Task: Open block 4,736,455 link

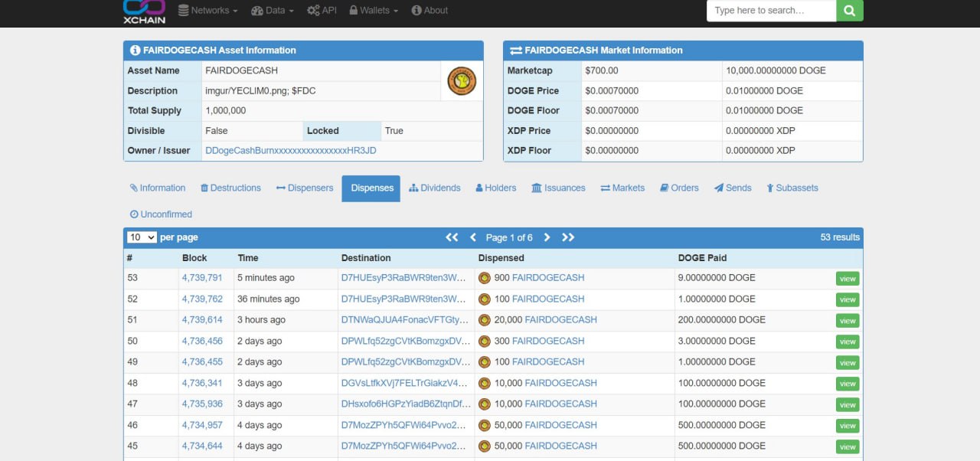Action: 202,362
